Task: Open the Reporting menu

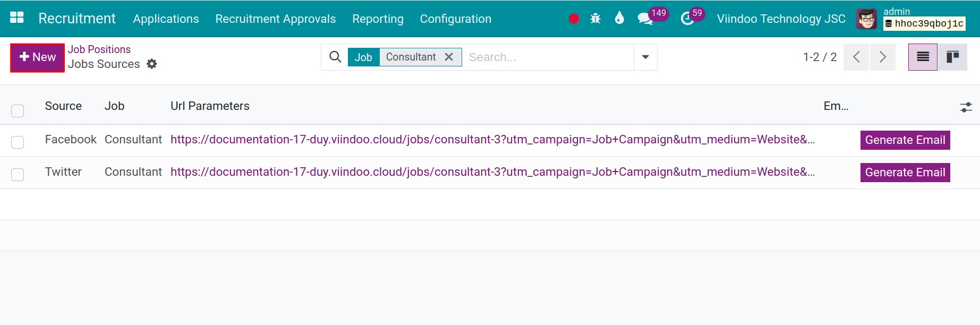Action: click(378, 19)
